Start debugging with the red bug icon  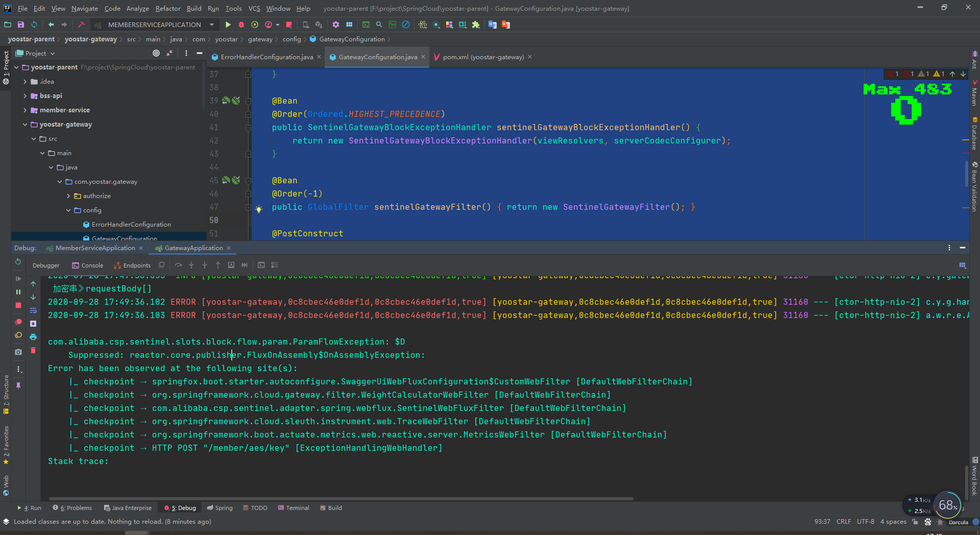pyautogui.click(x=241, y=25)
